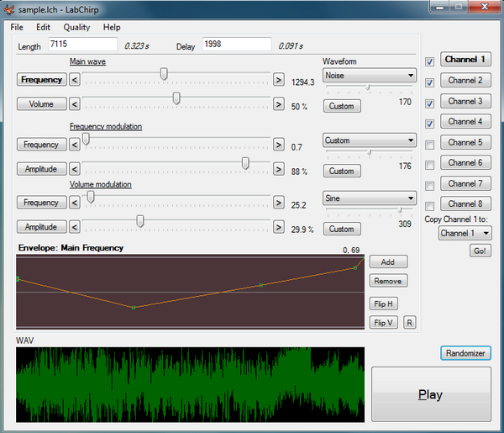Increase frequency modulation amplitude with right arrow
The image size is (504, 433).
279,169
